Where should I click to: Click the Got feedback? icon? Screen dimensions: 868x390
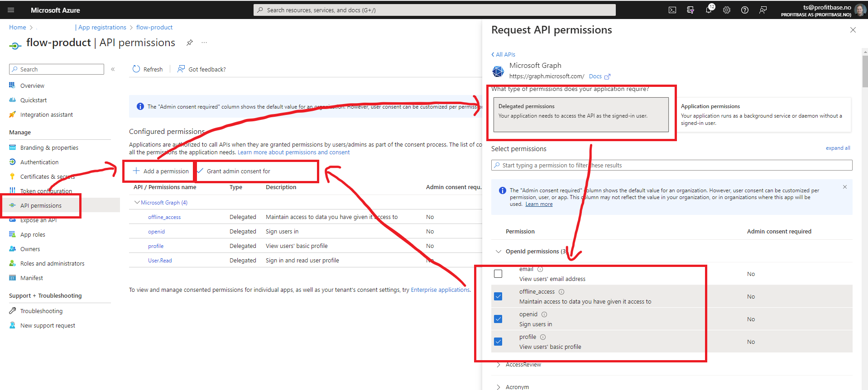[x=181, y=69]
